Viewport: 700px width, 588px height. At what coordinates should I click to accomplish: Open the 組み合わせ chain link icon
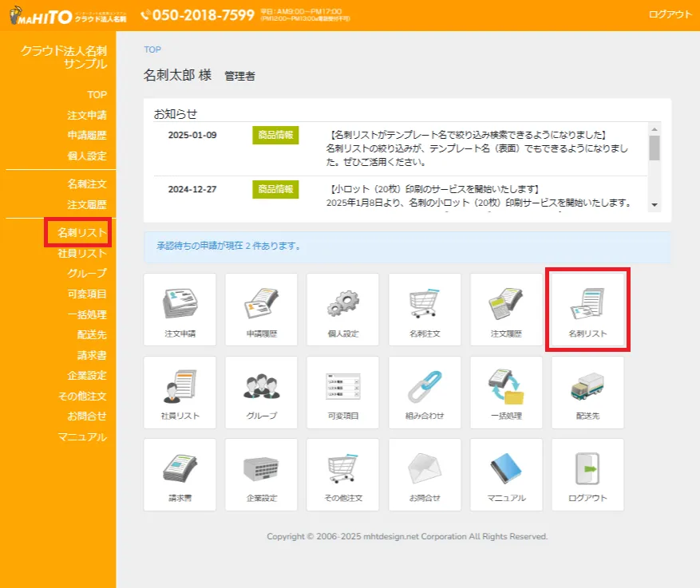coord(424,392)
